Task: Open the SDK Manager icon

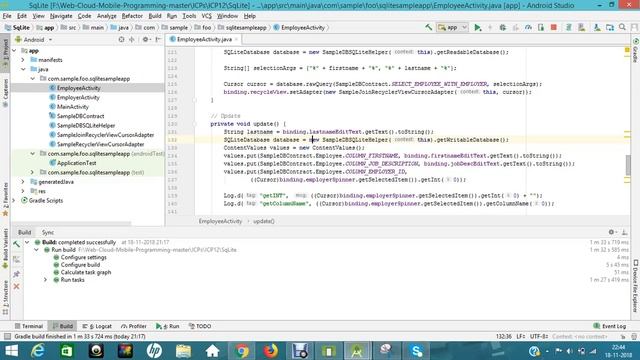Action: [597, 27]
